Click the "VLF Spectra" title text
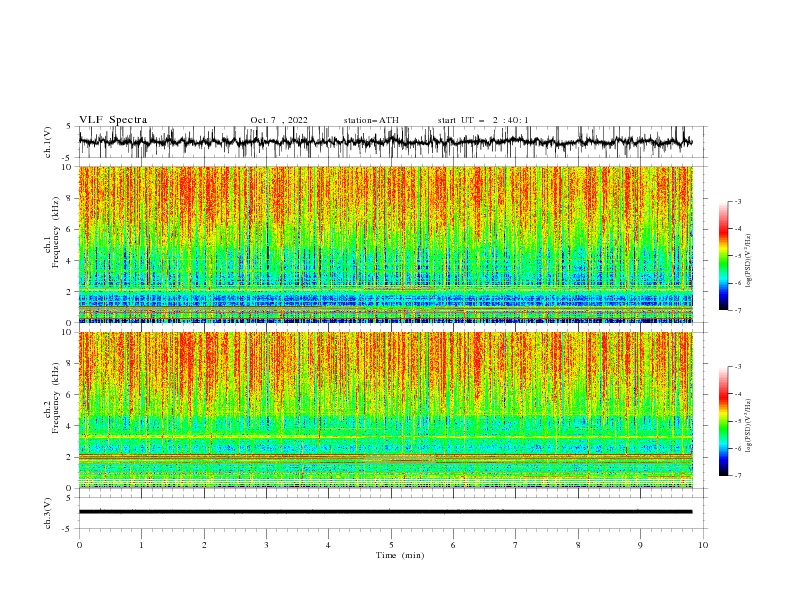 (113, 120)
